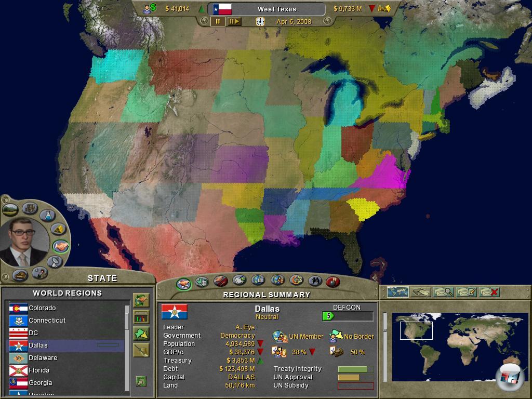Increase game speed with the step-forward button

(x=234, y=21)
